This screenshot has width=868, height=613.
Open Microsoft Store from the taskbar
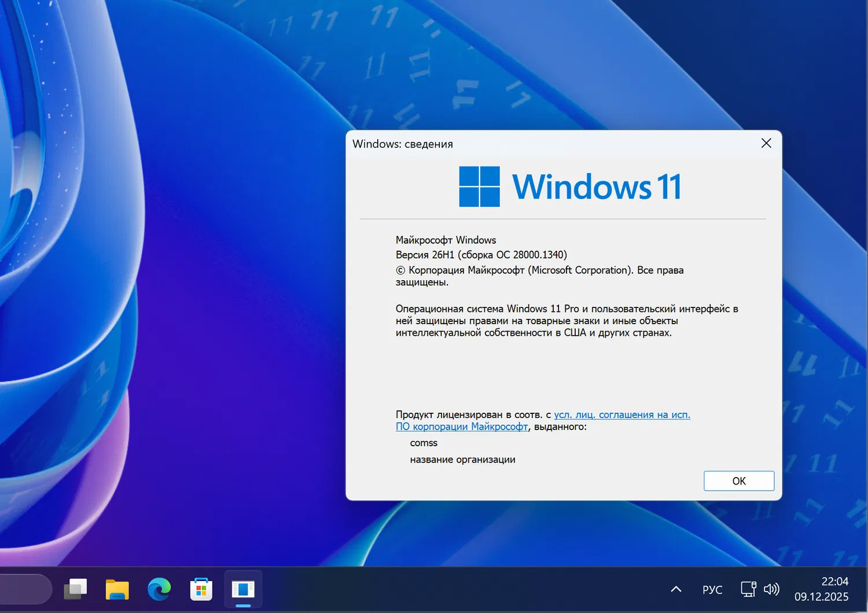coord(201,589)
